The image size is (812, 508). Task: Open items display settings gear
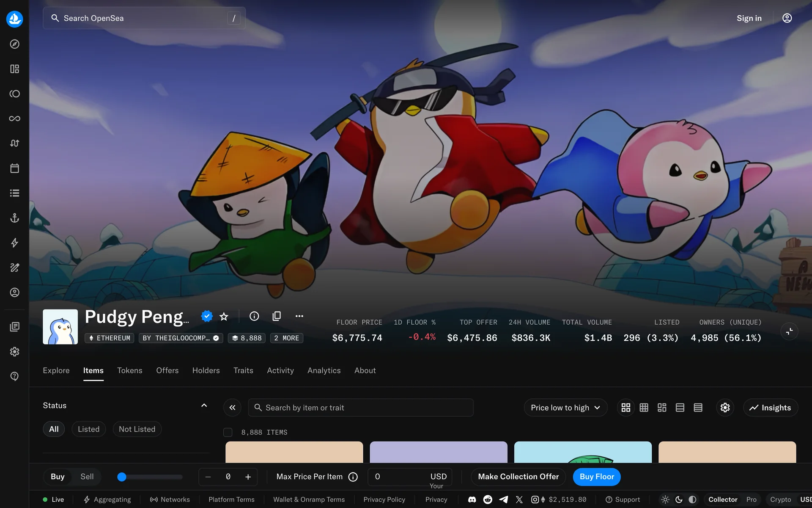pos(725,408)
